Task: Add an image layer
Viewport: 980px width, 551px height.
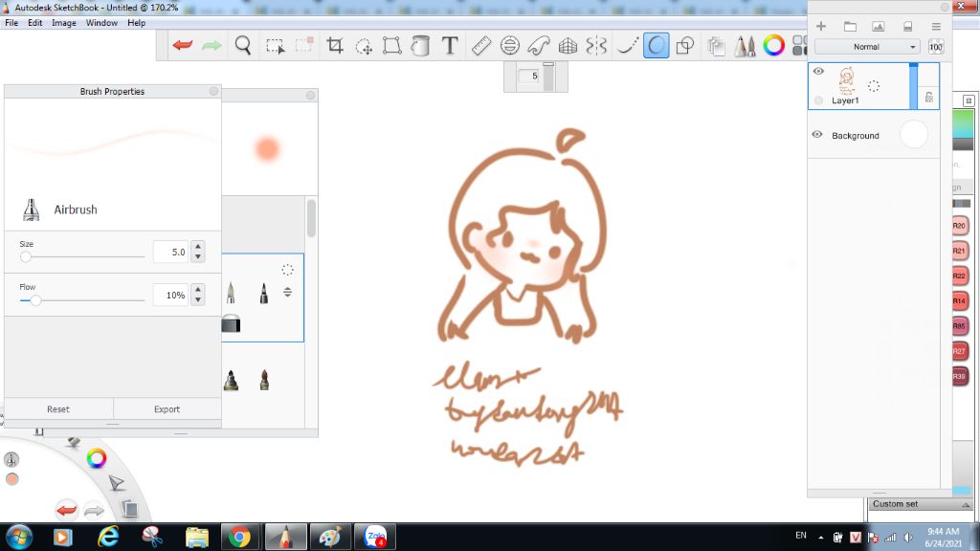Action: pyautogui.click(x=879, y=26)
